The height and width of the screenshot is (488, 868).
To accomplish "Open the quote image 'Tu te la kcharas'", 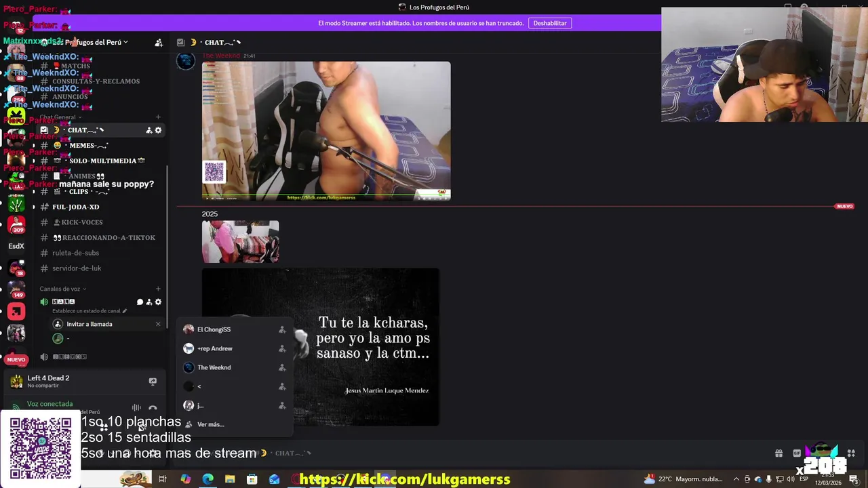I will point(321,347).
